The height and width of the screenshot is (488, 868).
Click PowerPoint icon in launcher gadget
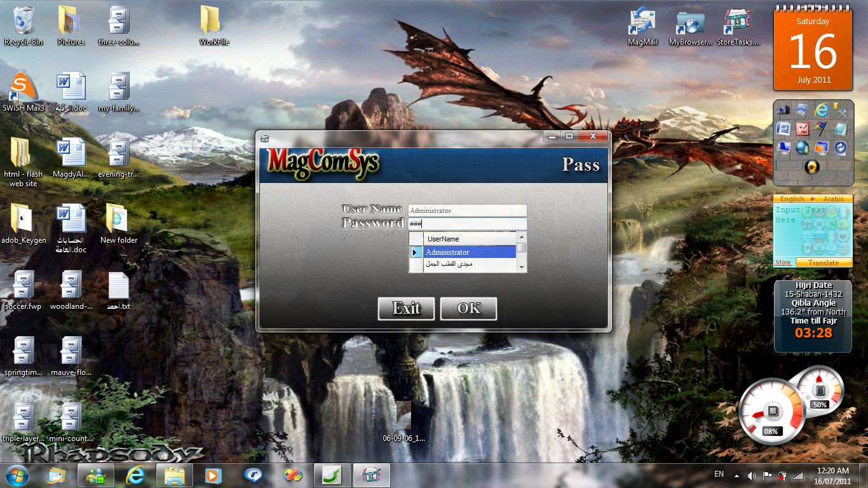tap(802, 129)
